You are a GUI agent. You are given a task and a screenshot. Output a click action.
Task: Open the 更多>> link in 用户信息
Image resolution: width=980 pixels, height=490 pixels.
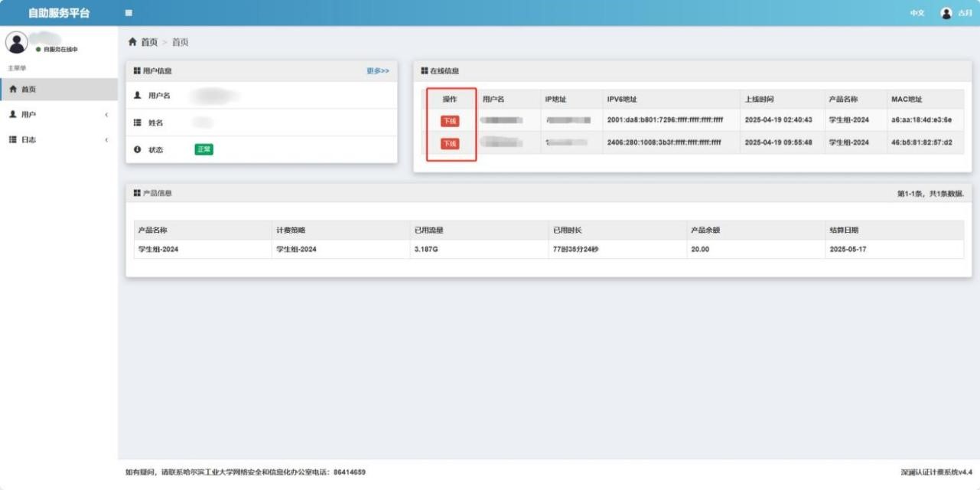(377, 71)
